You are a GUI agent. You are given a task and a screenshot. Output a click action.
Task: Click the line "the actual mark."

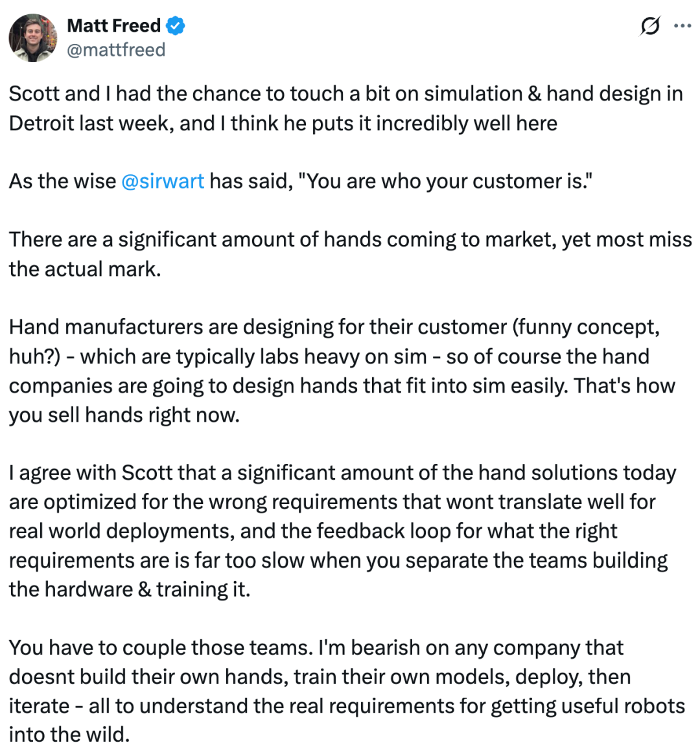click(85, 269)
